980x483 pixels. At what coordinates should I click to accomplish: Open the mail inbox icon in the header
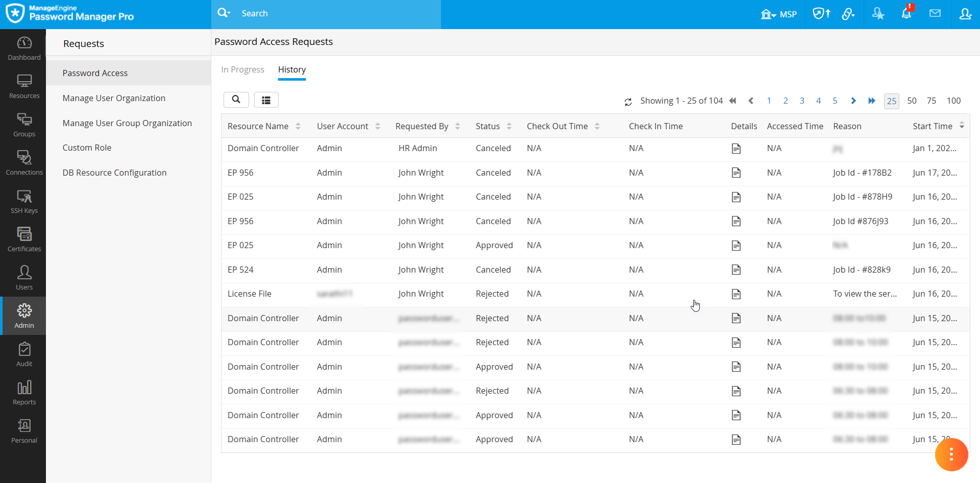[936, 13]
